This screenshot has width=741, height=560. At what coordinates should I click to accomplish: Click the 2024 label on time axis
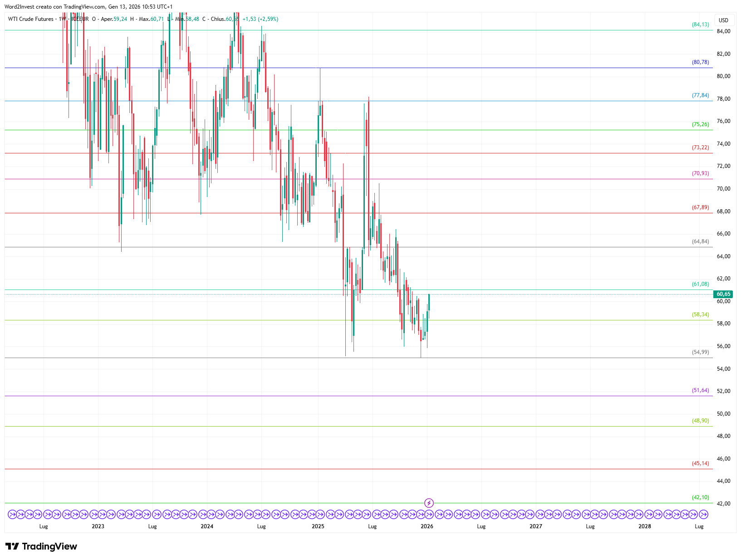(207, 526)
